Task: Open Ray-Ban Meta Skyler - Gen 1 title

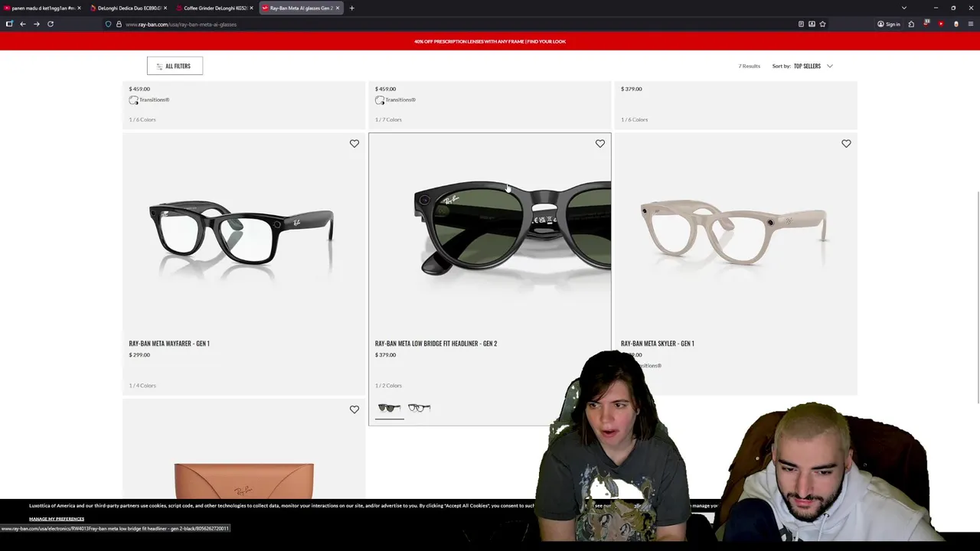Action: [657, 344]
